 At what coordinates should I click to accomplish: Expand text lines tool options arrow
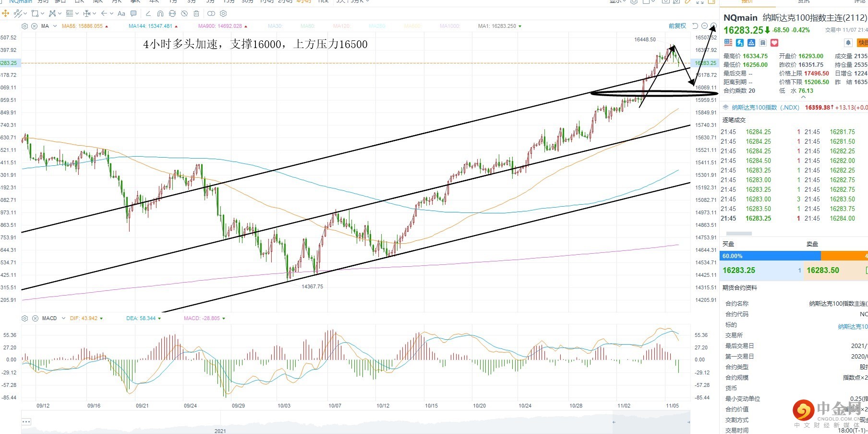[77, 13]
